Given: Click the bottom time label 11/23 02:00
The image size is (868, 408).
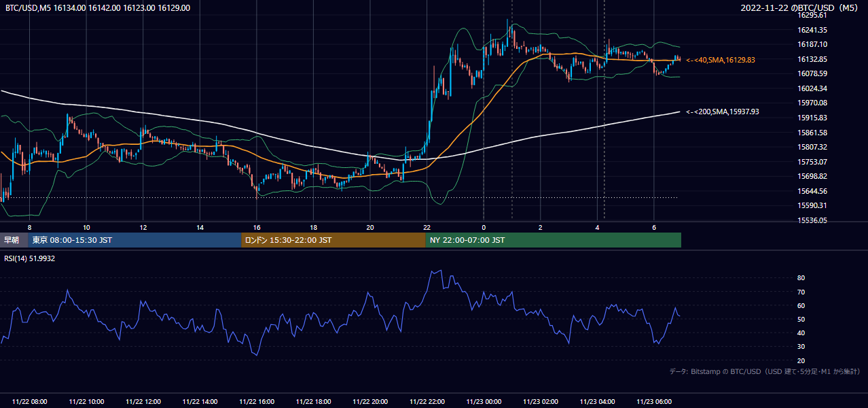Looking at the screenshot, I should pyautogui.click(x=540, y=402).
